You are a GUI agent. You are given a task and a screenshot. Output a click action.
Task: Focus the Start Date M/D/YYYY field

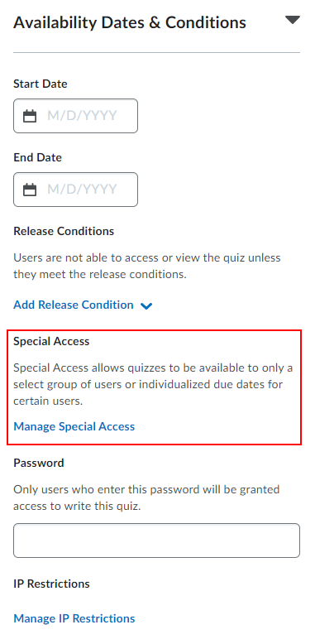(75, 116)
